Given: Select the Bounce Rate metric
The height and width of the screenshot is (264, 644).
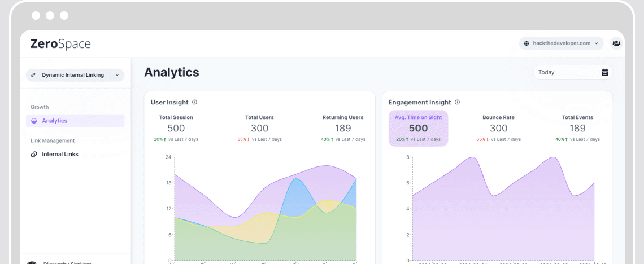Looking at the screenshot, I should click(x=499, y=128).
